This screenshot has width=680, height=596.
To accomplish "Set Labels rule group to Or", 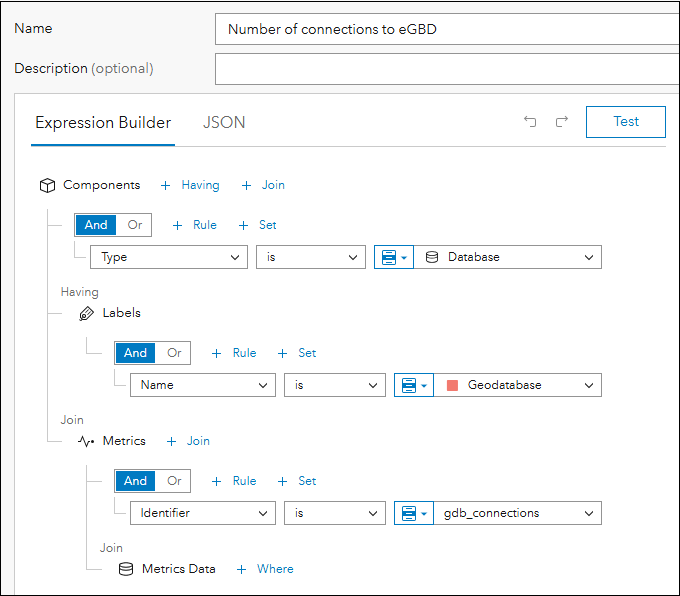I will pyautogui.click(x=174, y=353).
